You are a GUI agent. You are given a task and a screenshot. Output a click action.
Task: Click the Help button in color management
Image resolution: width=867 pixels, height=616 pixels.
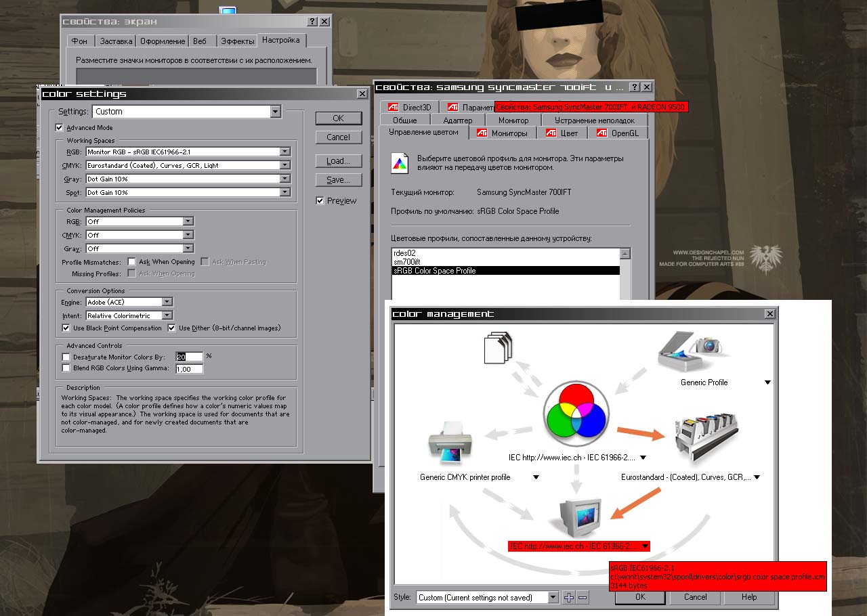pyautogui.click(x=749, y=597)
